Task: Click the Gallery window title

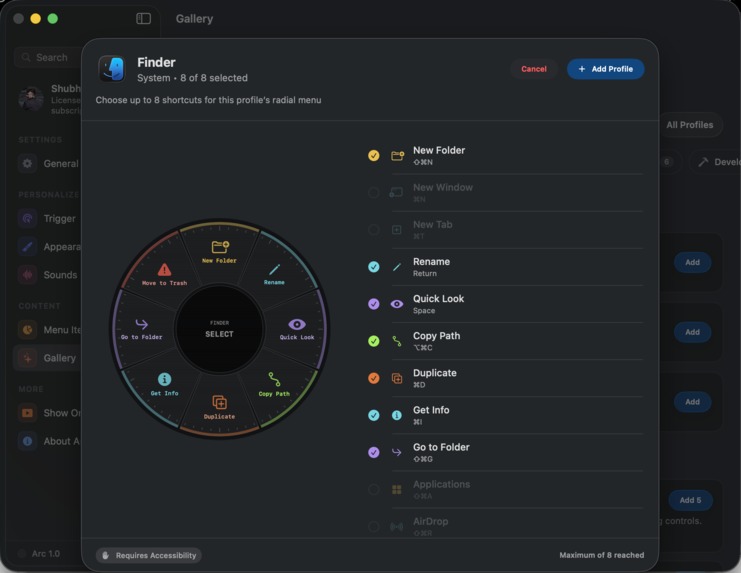Action: pos(194,19)
